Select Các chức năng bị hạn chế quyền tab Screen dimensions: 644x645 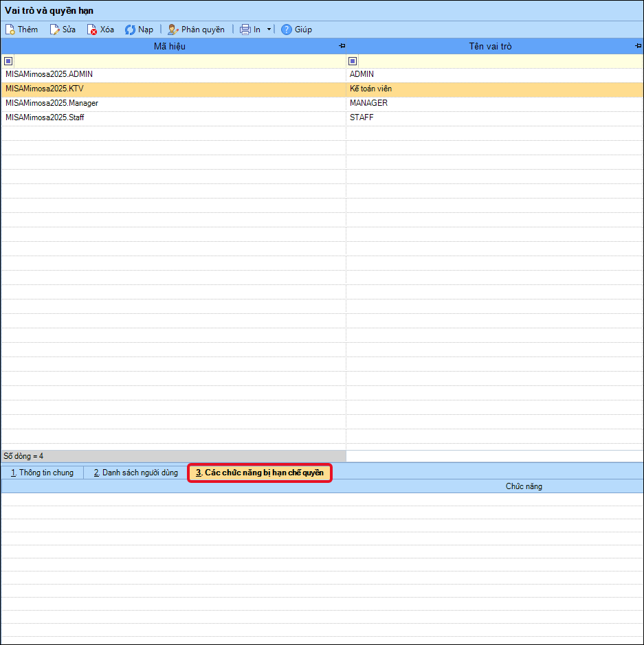click(260, 473)
